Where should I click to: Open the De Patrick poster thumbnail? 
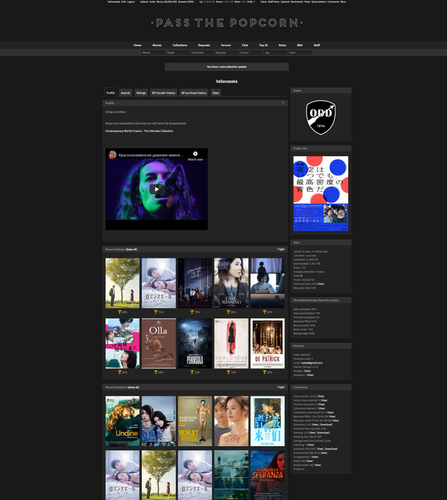click(x=268, y=343)
